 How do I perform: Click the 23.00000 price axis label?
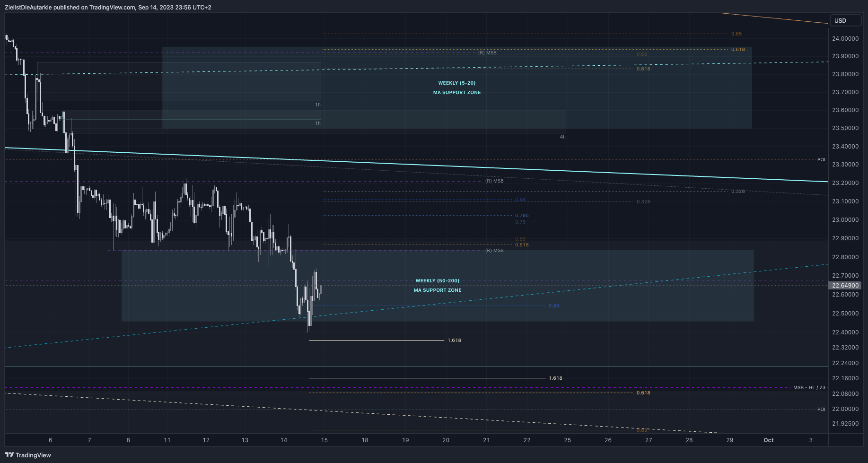coord(845,220)
